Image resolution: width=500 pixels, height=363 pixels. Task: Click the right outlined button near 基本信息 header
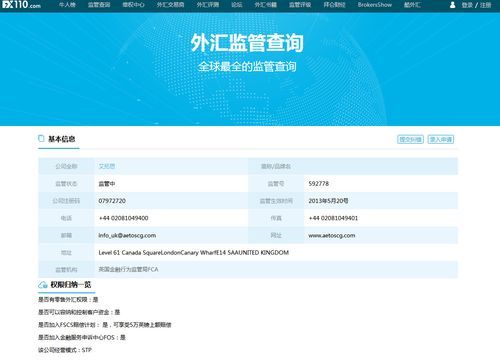441,139
